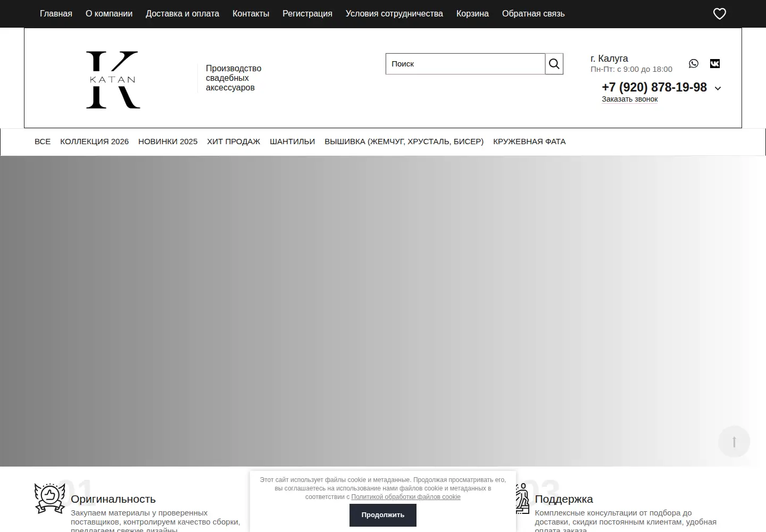
Task: Click Производство свадебных аксессуаров slogan
Action: coord(234,78)
